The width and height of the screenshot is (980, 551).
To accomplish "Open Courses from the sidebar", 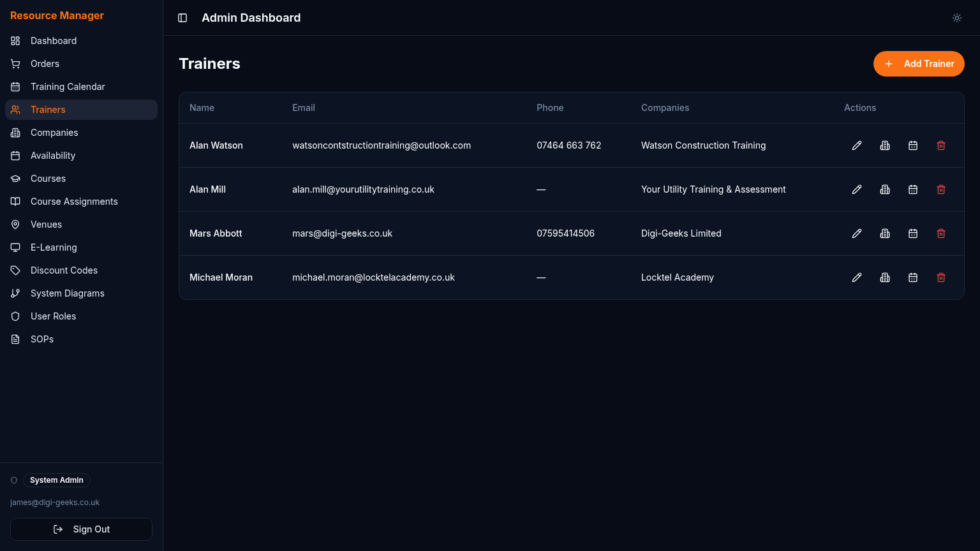I will point(81,179).
